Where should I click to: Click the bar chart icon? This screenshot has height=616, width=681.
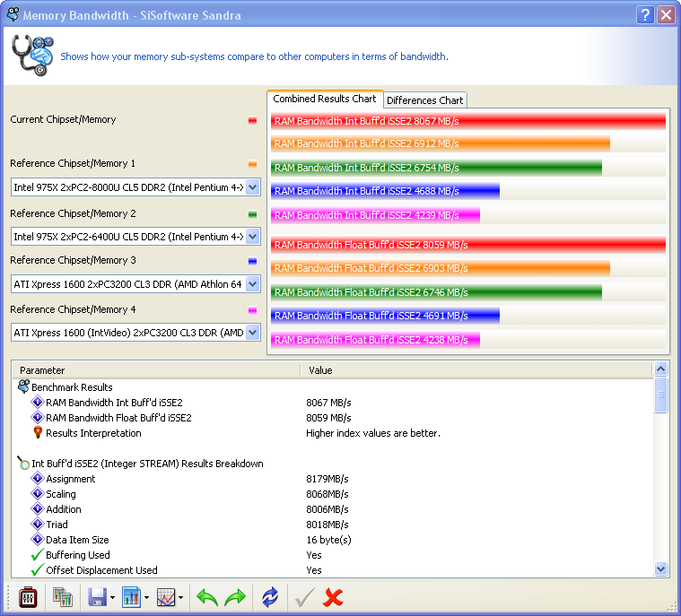coord(131,597)
